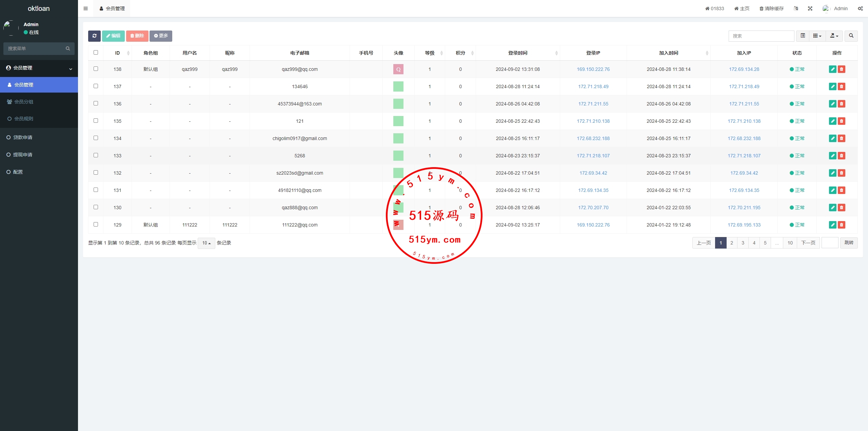This screenshot has height=431, width=868.
Task: Open the export data dropdown
Action: 834,36
